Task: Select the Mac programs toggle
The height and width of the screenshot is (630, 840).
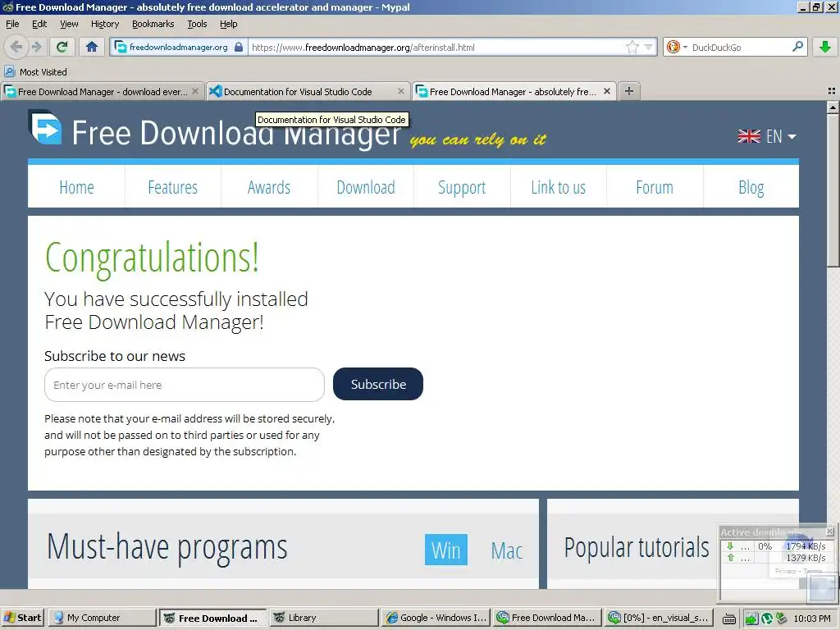Action: [x=507, y=550]
